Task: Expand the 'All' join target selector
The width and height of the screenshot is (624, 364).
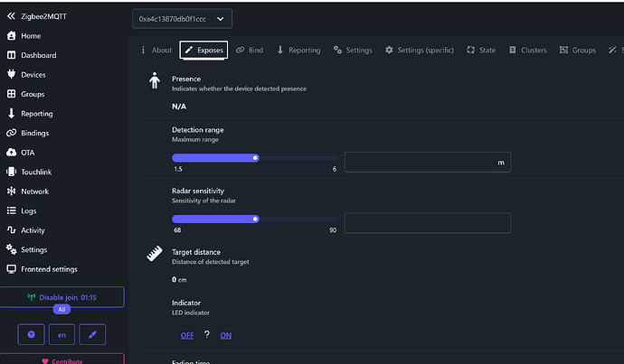Action: pyautogui.click(x=61, y=309)
